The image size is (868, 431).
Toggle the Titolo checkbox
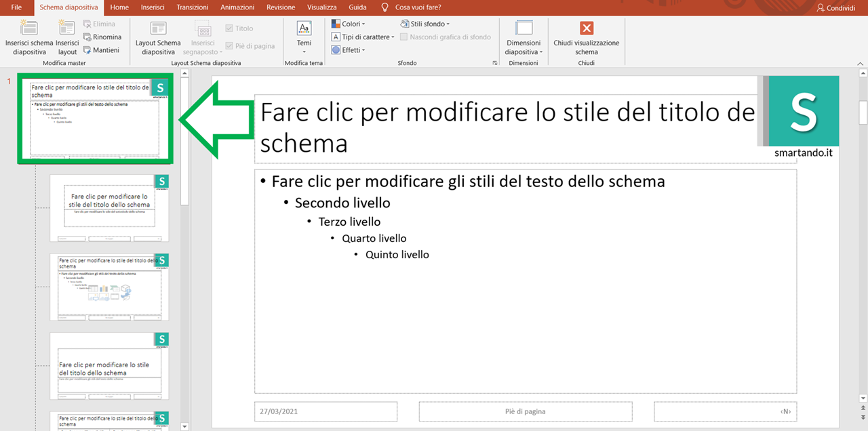point(229,28)
